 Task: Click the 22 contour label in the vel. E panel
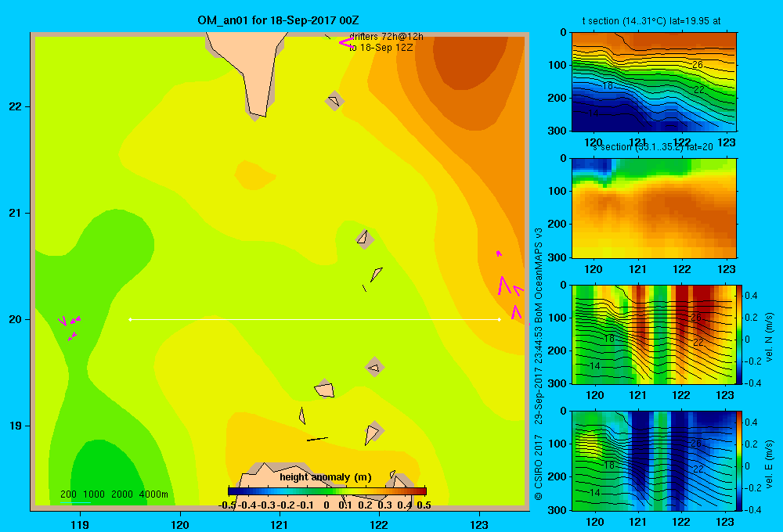click(x=698, y=469)
